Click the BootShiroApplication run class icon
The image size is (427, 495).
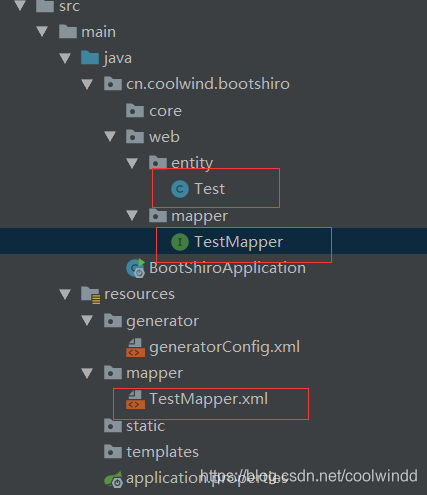coord(136,268)
